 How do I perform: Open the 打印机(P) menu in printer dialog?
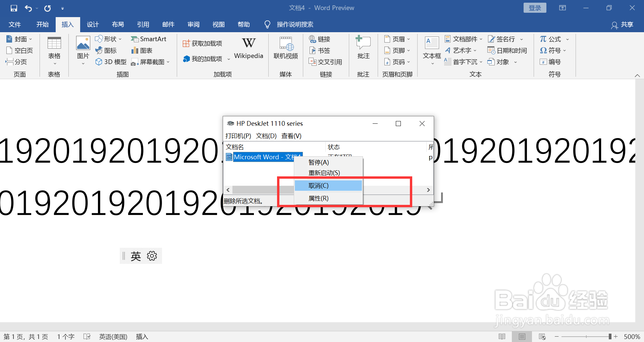click(237, 136)
